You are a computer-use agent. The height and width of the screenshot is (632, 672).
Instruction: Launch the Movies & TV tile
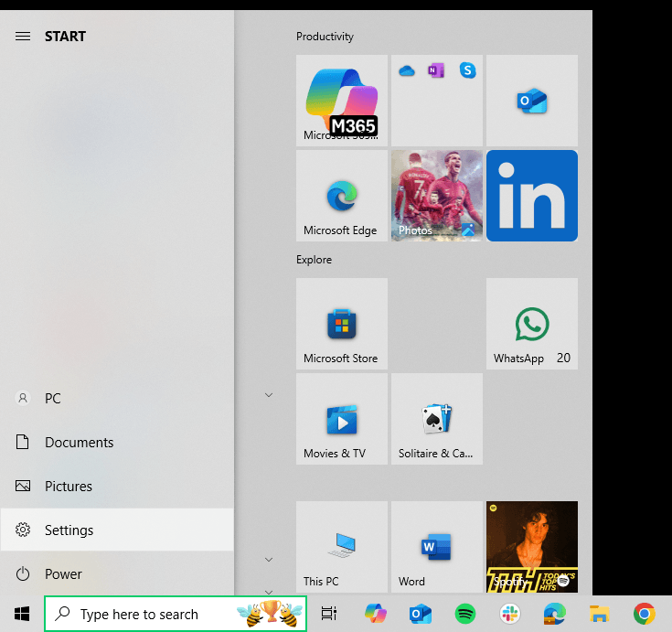click(342, 419)
